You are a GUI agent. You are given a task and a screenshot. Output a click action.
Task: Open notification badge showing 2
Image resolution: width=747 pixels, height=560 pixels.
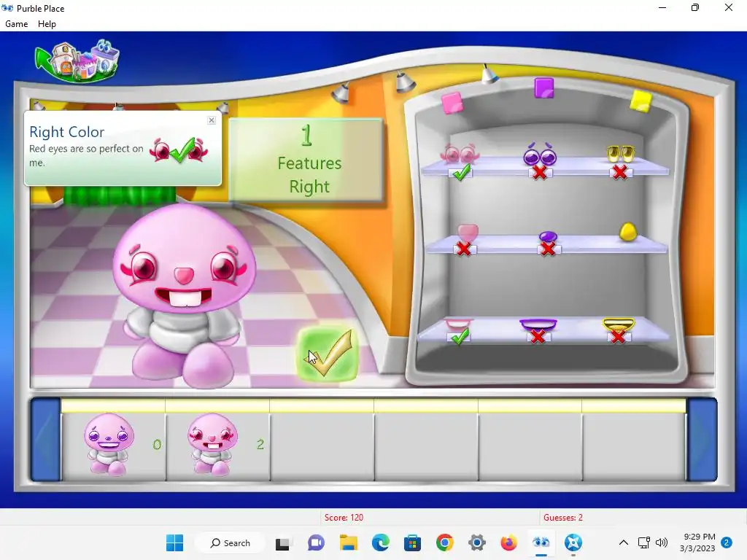[x=727, y=542]
